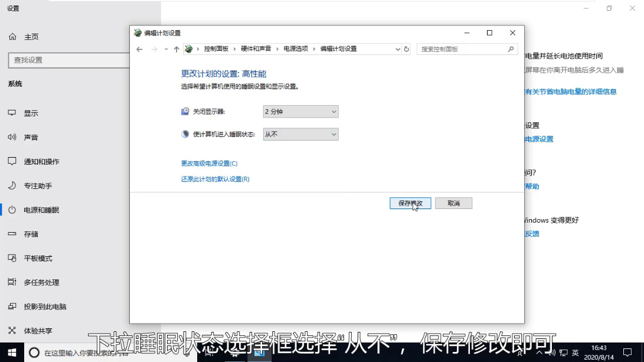The image size is (644, 362).
Task: Click the 搜索控制面板 search field
Action: click(x=460, y=49)
